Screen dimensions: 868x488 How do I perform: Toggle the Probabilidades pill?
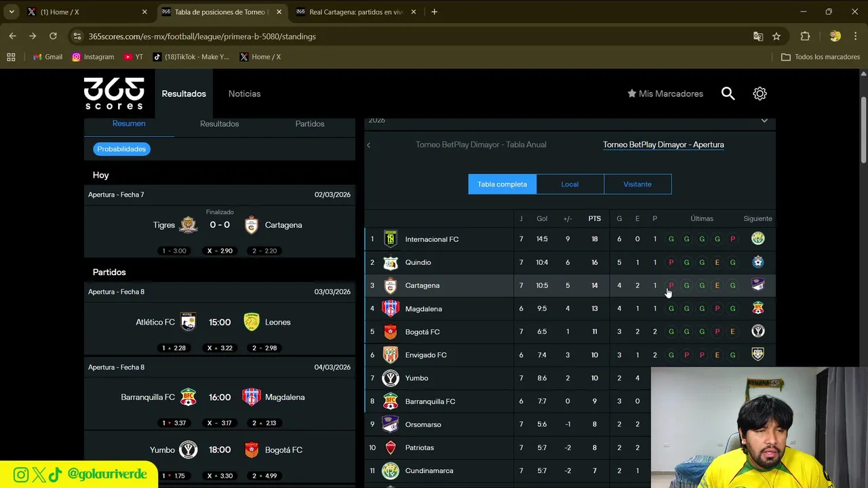click(121, 149)
